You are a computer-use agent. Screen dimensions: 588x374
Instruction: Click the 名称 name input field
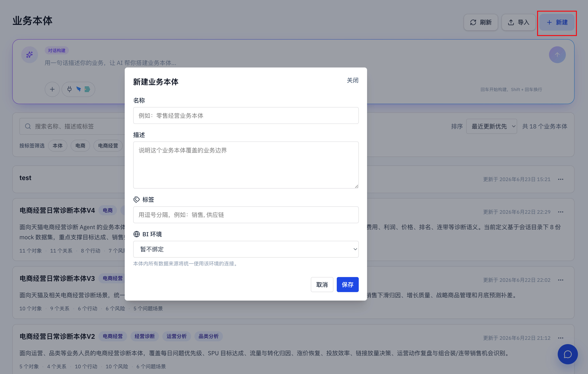(x=246, y=116)
